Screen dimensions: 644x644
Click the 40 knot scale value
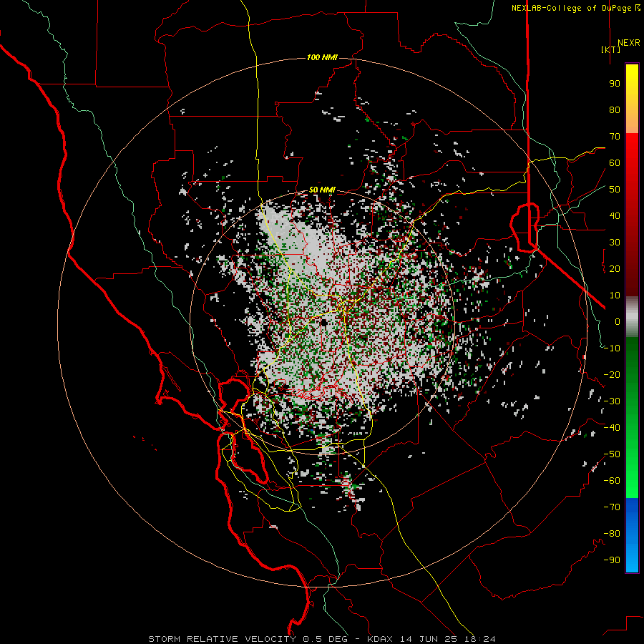tap(615, 216)
